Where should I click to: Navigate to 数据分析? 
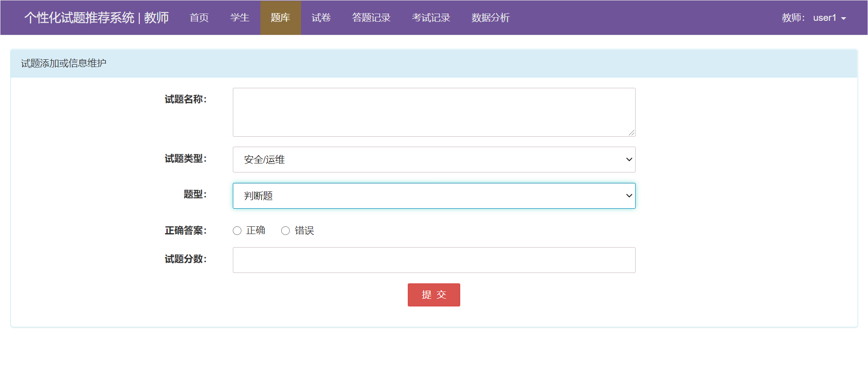pos(491,18)
